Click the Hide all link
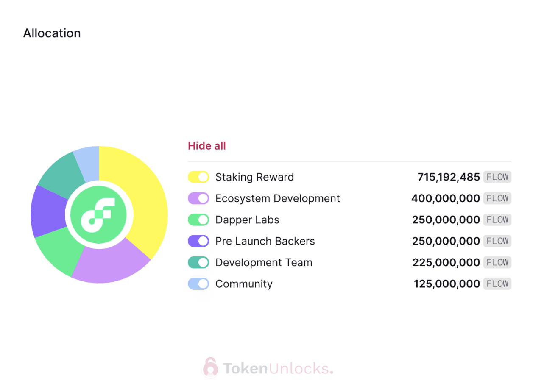The height and width of the screenshot is (392, 558). (x=207, y=146)
